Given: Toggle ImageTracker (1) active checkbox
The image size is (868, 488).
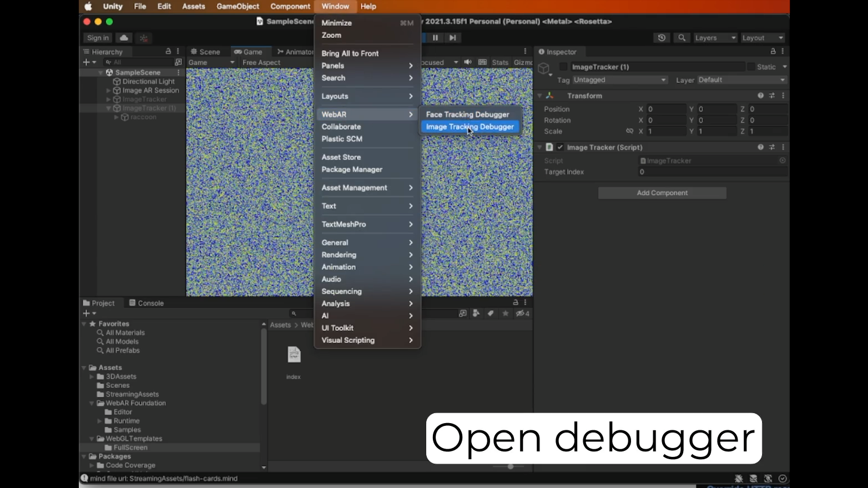Looking at the screenshot, I should [563, 67].
